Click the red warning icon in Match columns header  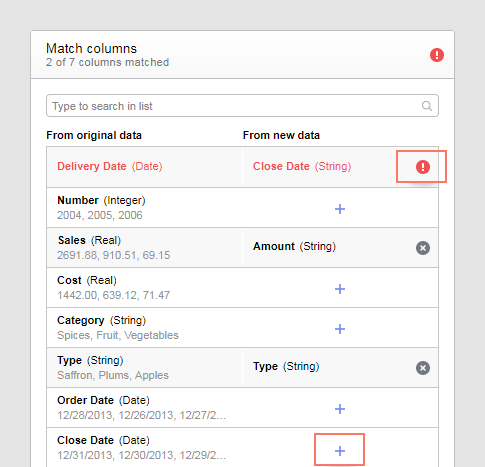pyautogui.click(x=437, y=55)
